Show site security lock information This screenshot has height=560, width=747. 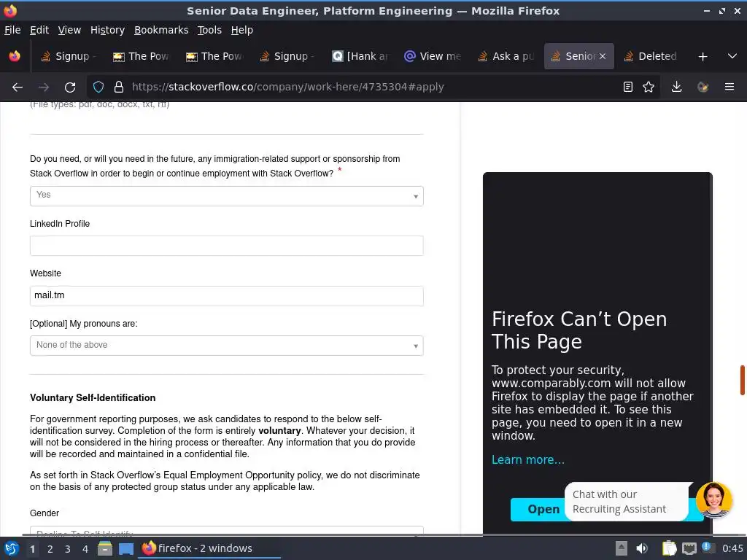pyautogui.click(x=119, y=87)
